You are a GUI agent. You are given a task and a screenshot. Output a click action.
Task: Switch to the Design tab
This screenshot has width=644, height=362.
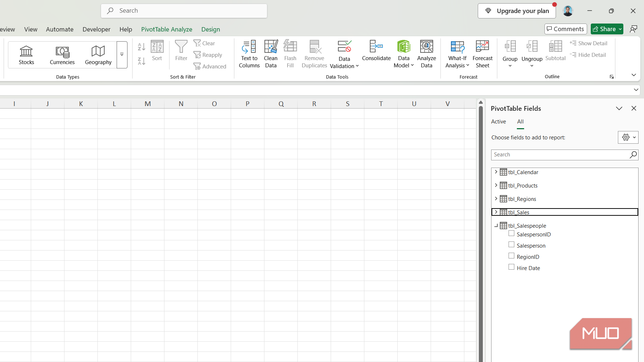click(210, 29)
